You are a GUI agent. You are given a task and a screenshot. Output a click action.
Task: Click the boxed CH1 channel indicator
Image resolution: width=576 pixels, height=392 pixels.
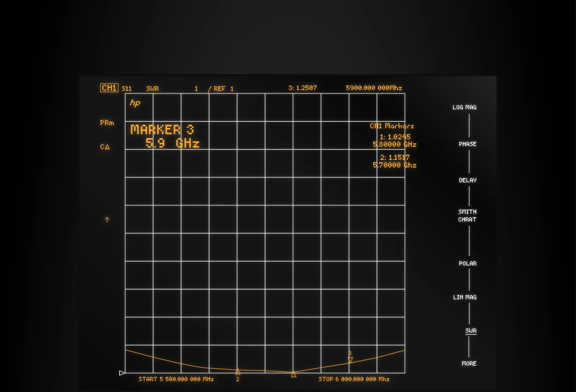pos(109,88)
